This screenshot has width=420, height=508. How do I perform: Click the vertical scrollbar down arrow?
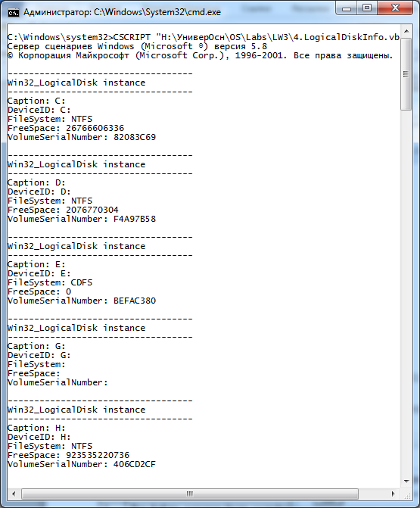click(x=406, y=482)
